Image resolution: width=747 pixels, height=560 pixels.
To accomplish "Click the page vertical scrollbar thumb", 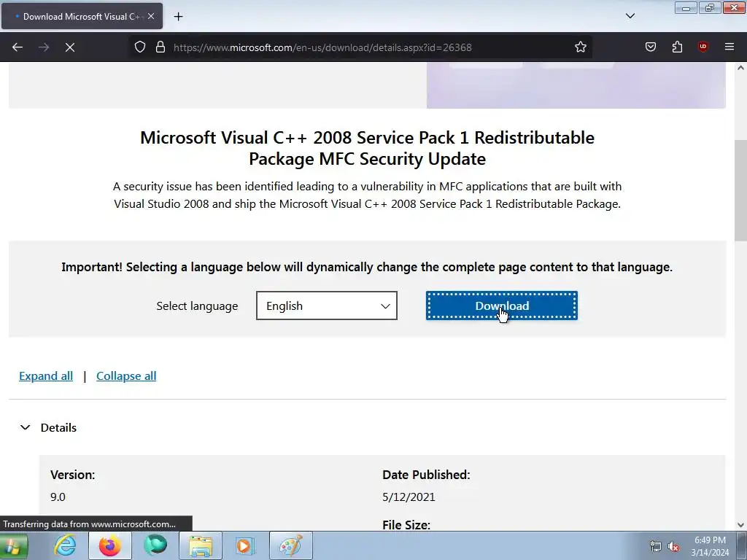I will 740,192.
